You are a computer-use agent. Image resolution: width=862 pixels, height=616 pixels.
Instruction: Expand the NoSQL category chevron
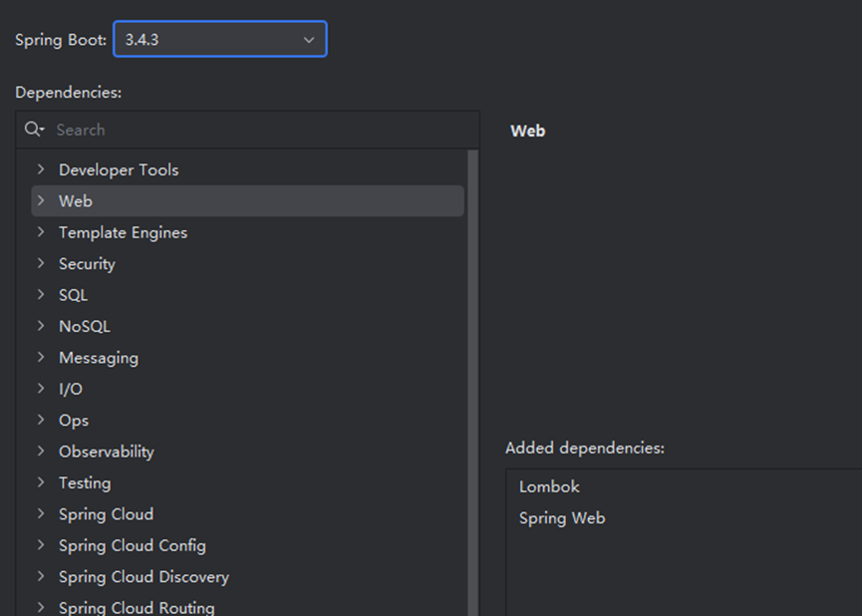coord(41,326)
